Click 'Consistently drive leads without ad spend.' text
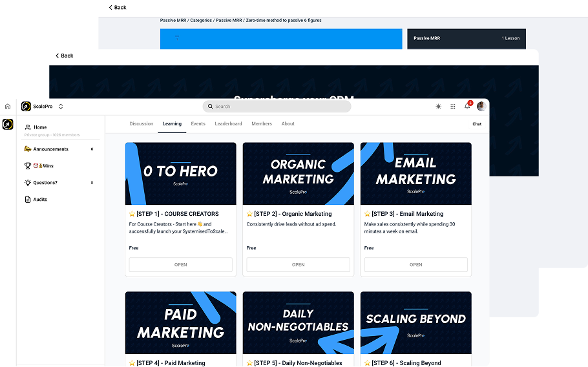 [291, 224]
